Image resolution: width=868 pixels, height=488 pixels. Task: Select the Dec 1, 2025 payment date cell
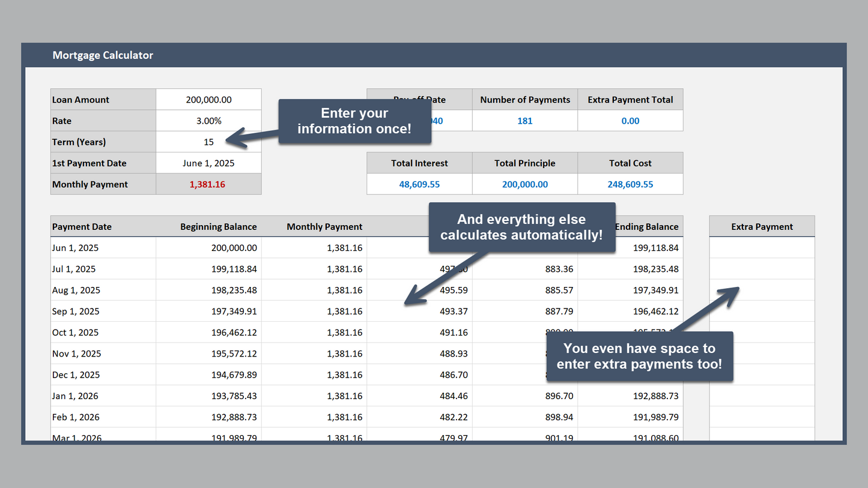coord(103,375)
